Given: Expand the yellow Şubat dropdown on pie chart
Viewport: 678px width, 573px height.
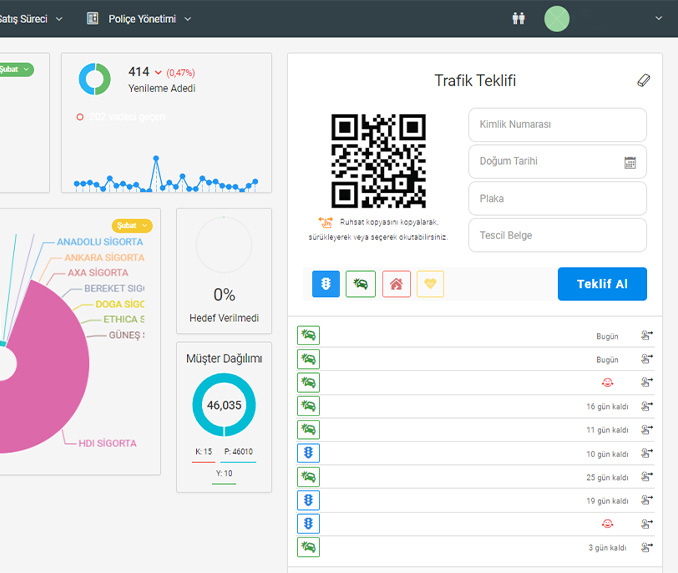Looking at the screenshot, I should tap(132, 226).
